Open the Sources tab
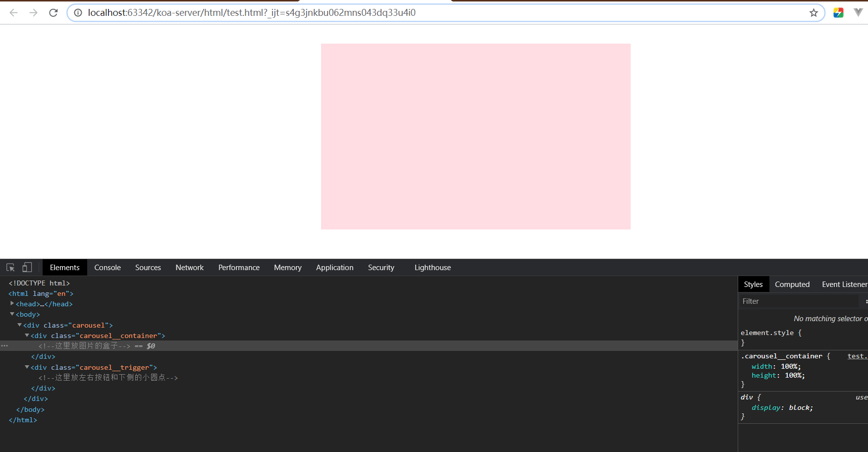The width and height of the screenshot is (868, 452). [x=148, y=268]
